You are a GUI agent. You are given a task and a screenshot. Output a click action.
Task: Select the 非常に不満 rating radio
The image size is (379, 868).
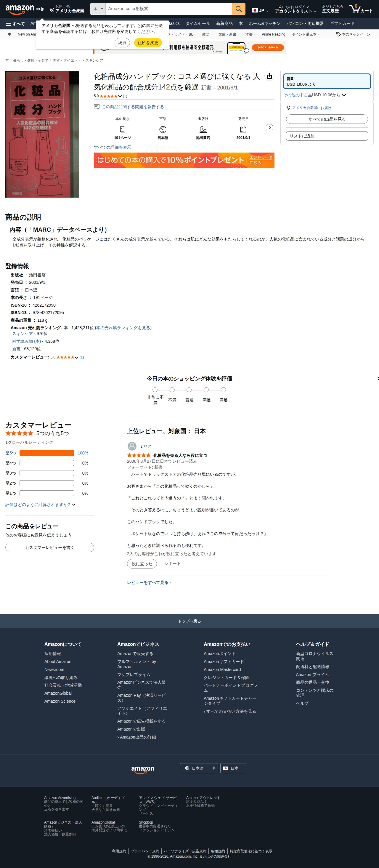click(x=155, y=390)
